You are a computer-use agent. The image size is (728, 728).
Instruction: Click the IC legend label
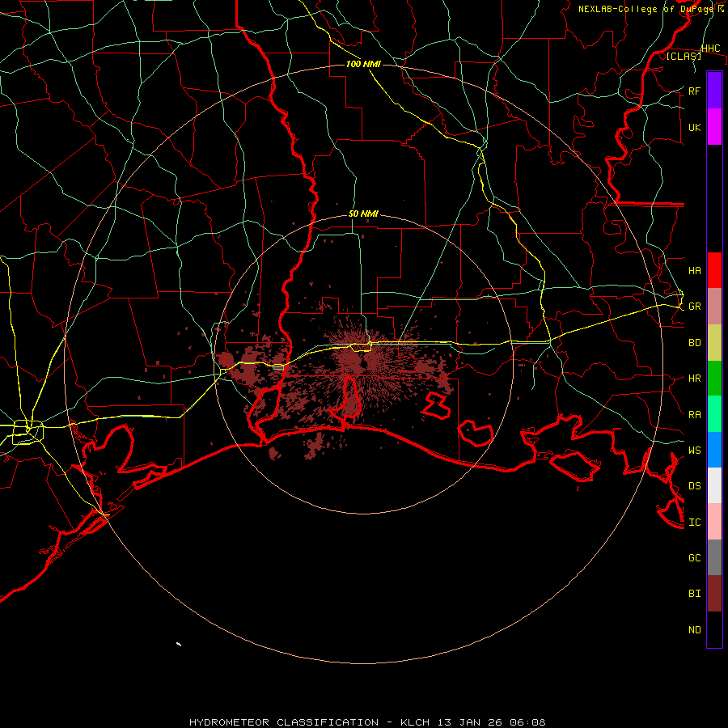point(694,523)
